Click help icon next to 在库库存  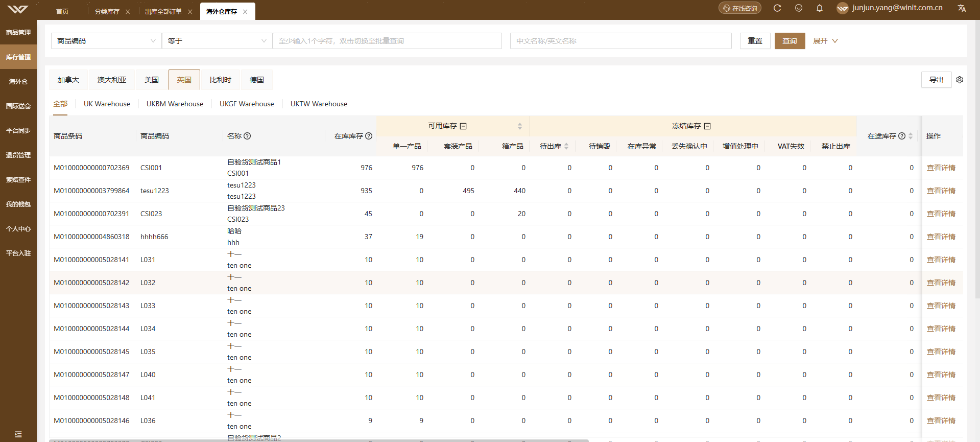click(x=369, y=136)
